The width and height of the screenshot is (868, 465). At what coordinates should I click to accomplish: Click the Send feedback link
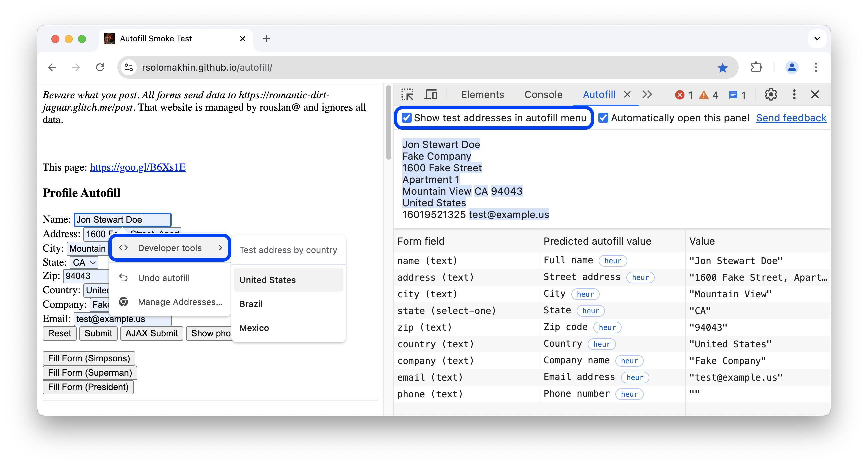click(x=792, y=118)
